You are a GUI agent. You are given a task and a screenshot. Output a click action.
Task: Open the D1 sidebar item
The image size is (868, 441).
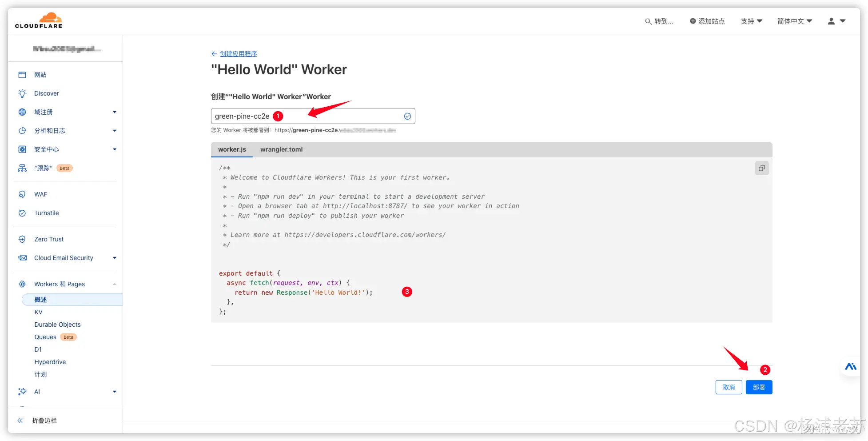coord(38,349)
